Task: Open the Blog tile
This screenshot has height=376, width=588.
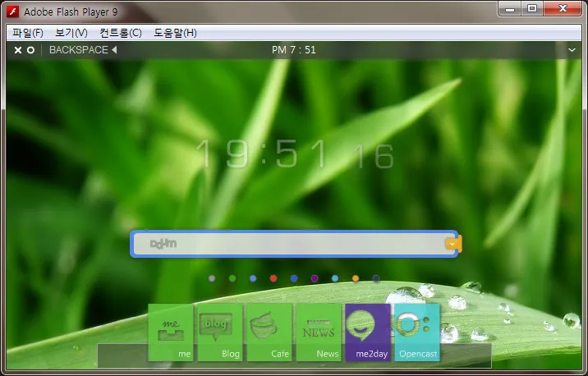Action: pos(220,332)
